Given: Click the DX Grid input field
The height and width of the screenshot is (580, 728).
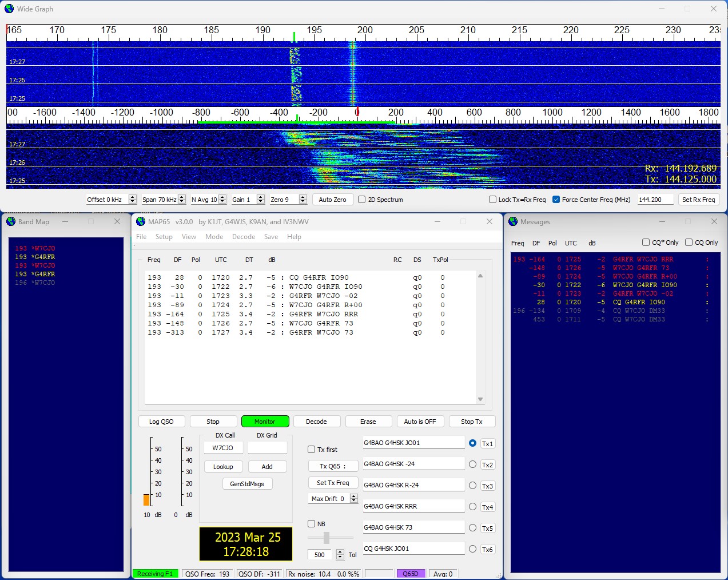Looking at the screenshot, I should tap(267, 448).
